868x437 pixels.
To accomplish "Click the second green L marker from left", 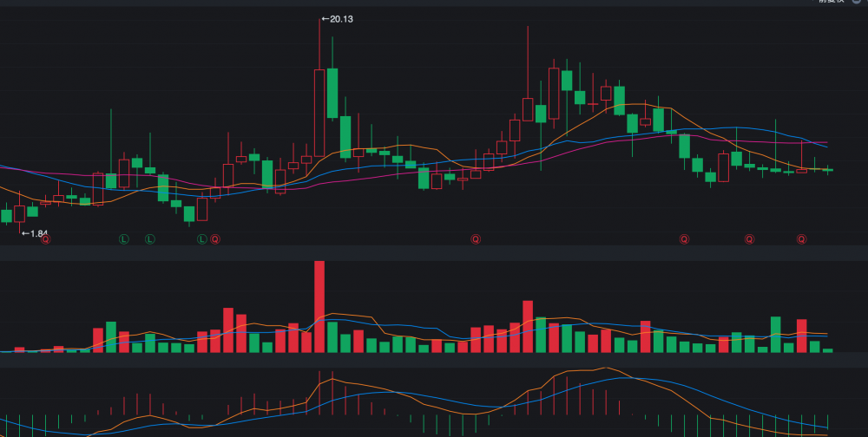I will tap(149, 238).
